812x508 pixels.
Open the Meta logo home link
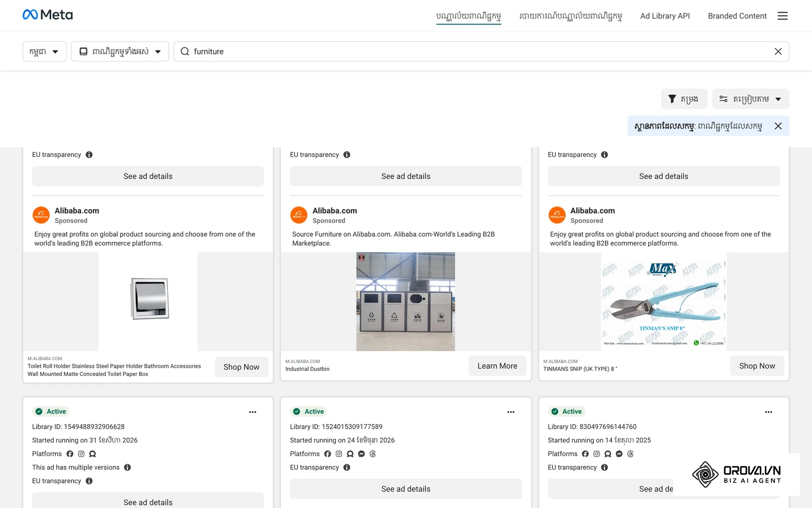[x=48, y=15]
